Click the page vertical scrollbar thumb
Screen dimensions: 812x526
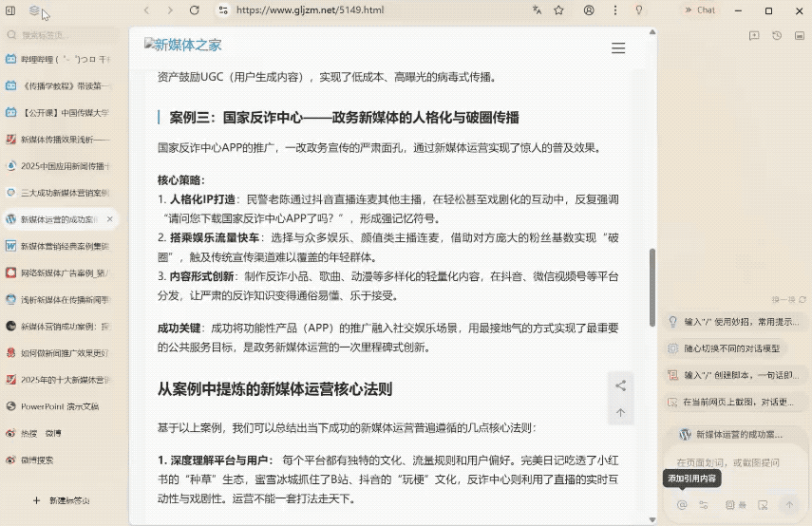click(652, 288)
